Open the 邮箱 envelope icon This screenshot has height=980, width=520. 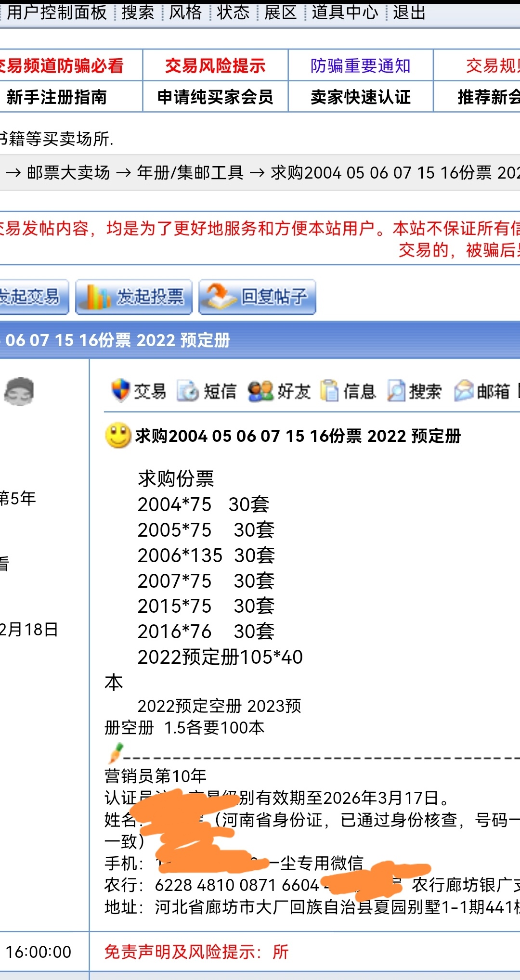point(464,391)
